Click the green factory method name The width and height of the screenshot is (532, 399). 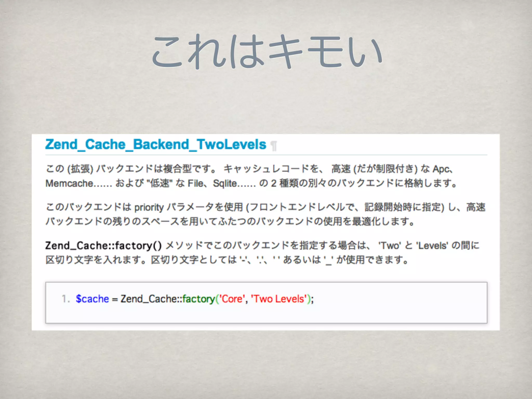coord(198,299)
